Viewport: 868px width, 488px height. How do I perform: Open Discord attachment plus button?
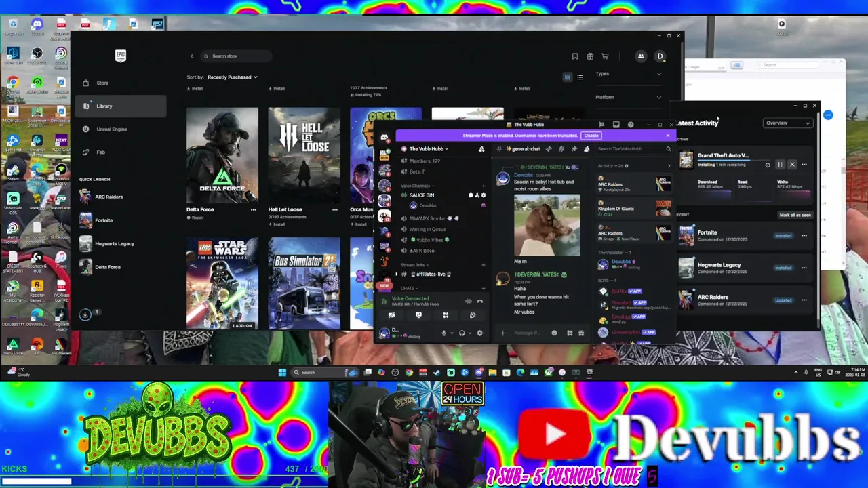pos(502,333)
